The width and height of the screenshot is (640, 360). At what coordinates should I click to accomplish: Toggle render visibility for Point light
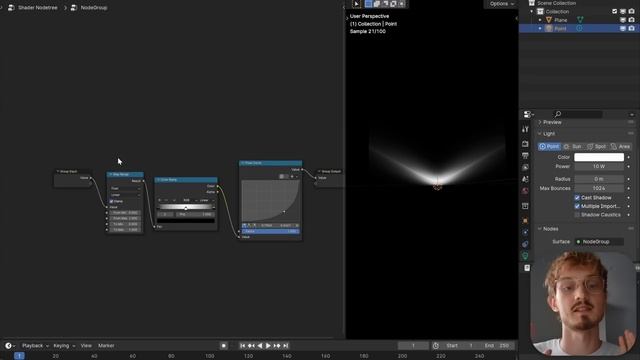coord(631,28)
